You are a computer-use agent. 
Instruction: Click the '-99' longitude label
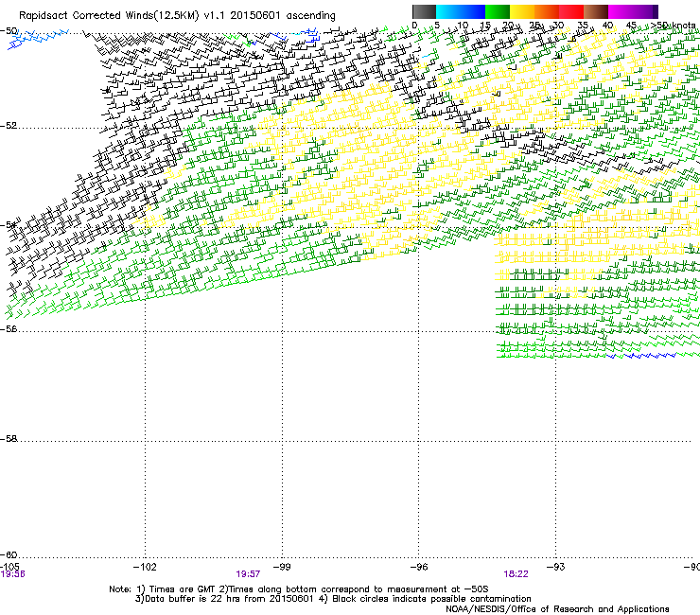[x=282, y=567]
